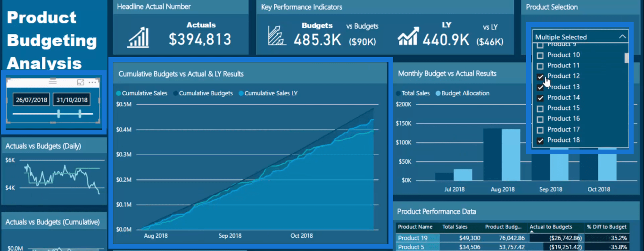Sort by the % Diff to Budget column header
644x251 pixels.
(x=607, y=227)
